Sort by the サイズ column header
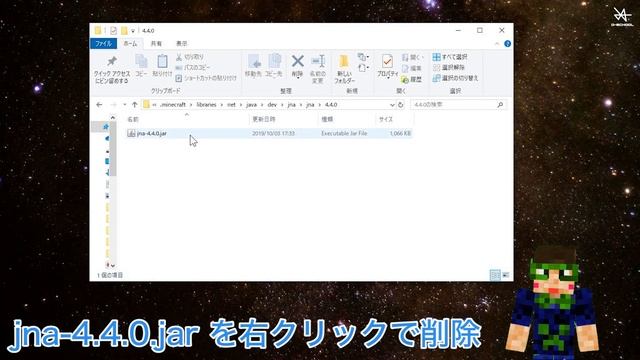The image size is (640, 360). click(395, 119)
